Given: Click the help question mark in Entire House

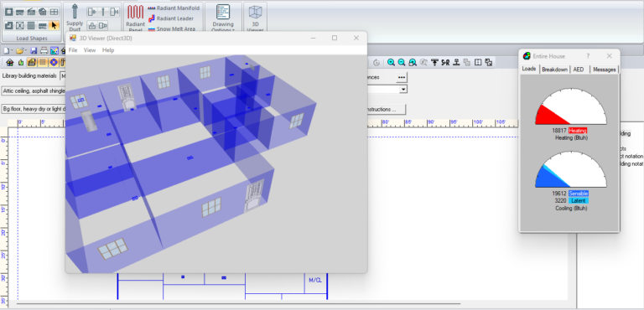Looking at the screenshot, I should [588, 56].
